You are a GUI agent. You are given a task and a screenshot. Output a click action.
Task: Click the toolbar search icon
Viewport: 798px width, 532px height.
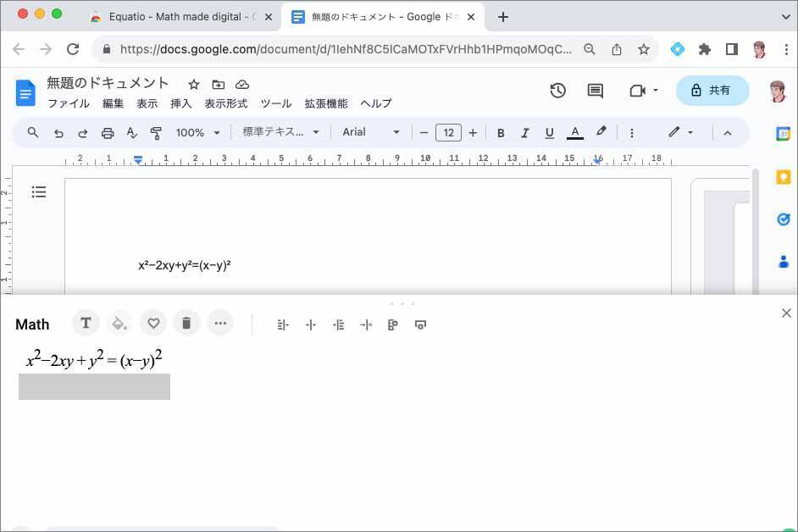(32, 132)
